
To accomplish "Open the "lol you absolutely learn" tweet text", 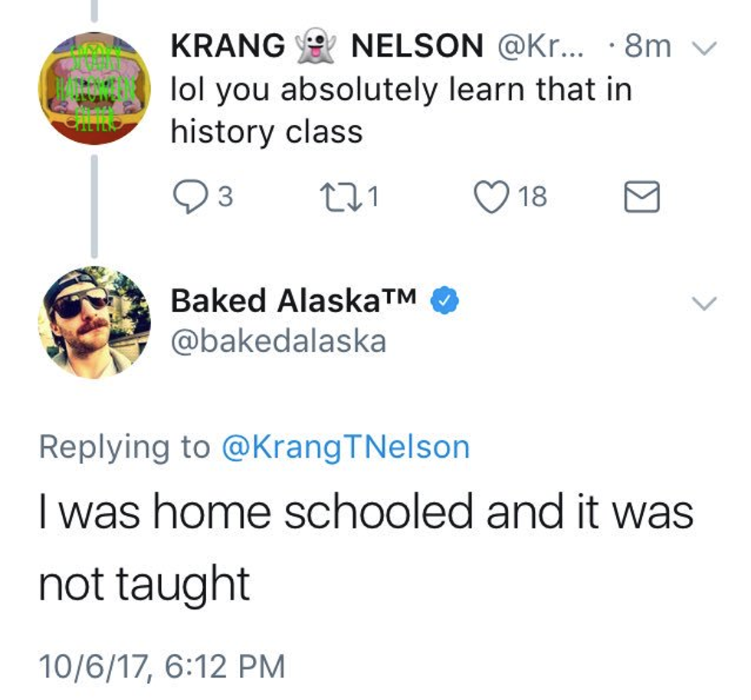I will click(x=400, y=110).
